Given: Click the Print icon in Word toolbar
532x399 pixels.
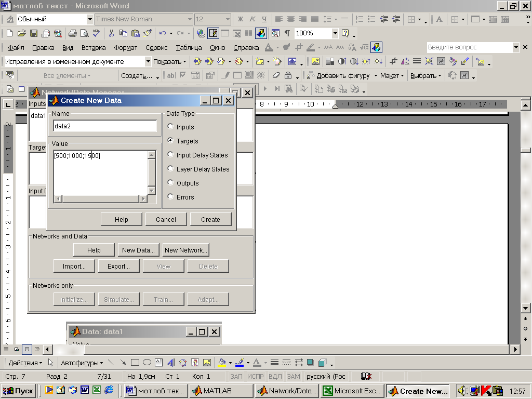Looking at the screenshot, I should (x=73, y=33).
